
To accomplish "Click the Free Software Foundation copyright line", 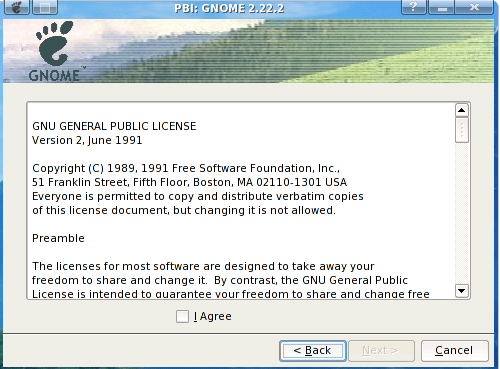I will [186, 168].
